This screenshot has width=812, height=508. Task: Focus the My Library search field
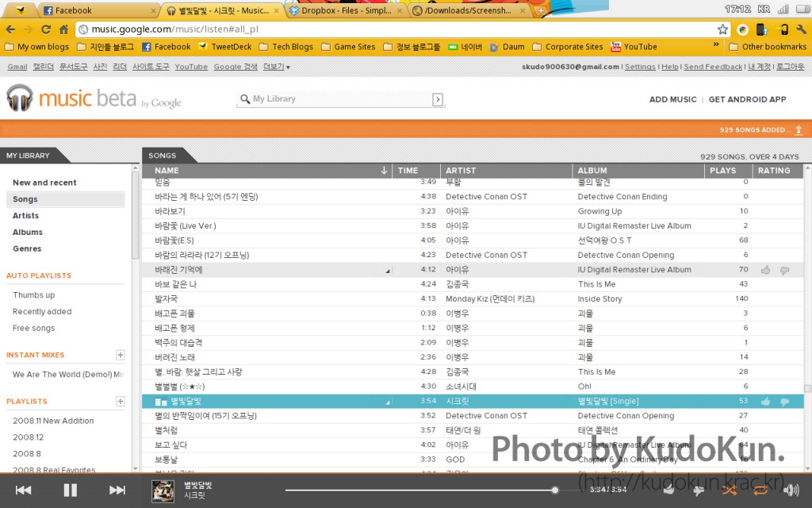pos(341,99)
